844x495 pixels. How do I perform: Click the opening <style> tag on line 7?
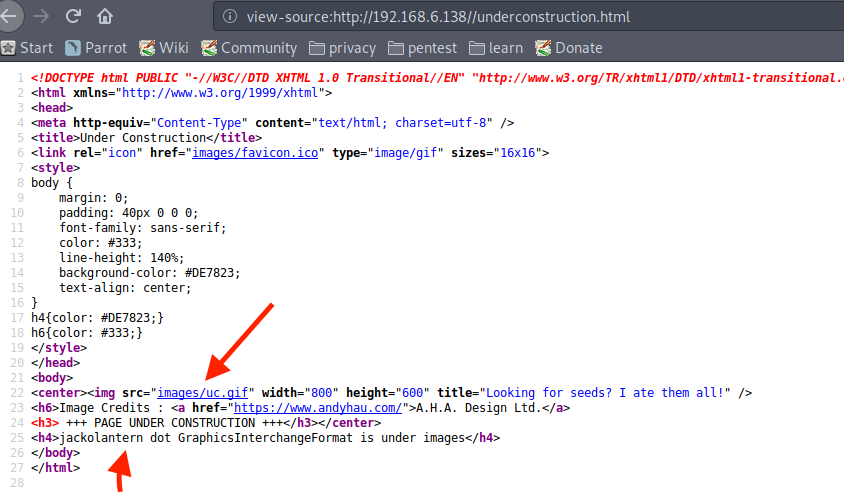click(x=55, y=168)
